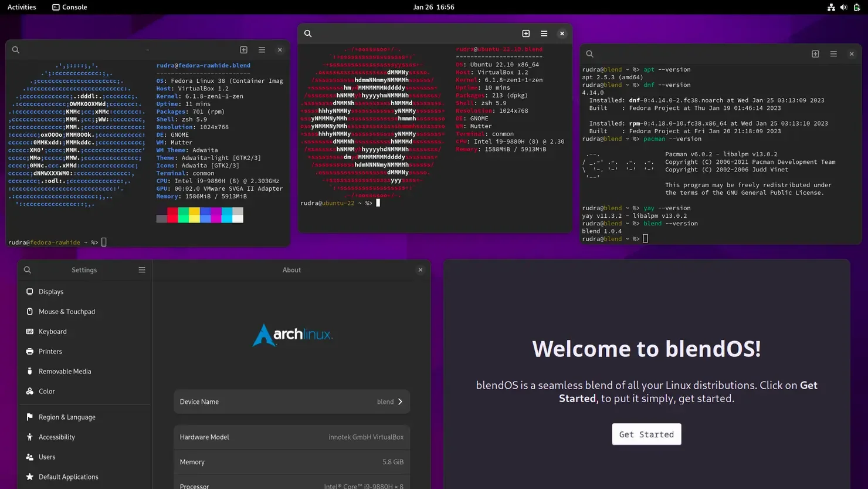Open new tab in Fedora terminal
Screen dimensions: 868x489
click(x=244, y=50)
